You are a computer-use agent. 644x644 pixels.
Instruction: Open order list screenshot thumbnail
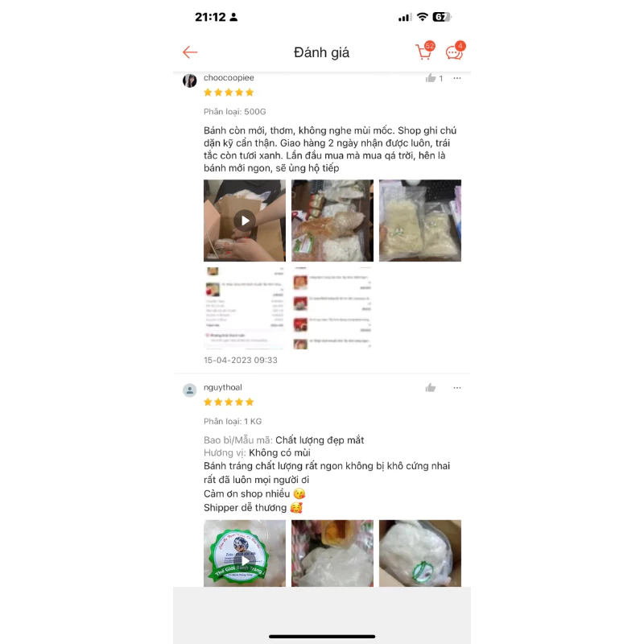pos(332,308)
